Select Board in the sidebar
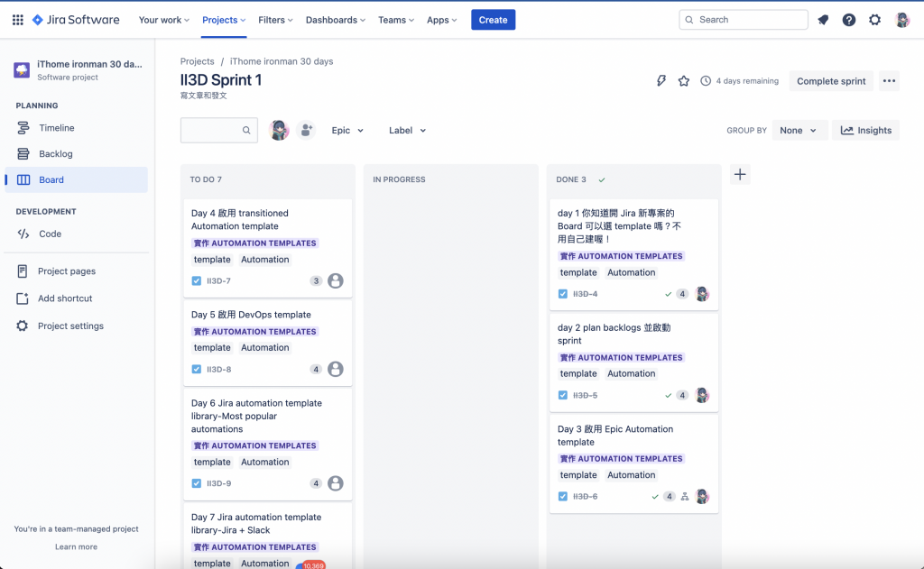 [x=77, y=179]
